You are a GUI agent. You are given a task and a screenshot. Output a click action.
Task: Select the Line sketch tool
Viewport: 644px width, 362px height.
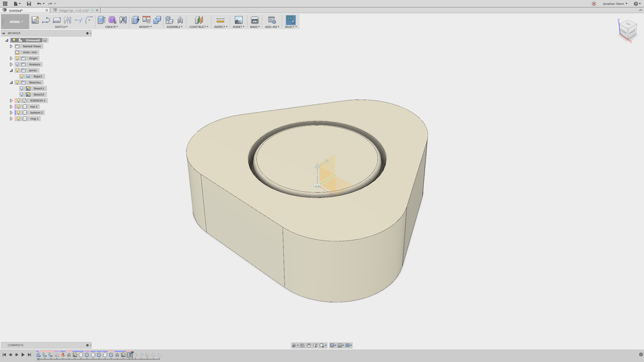pos(45,19)
